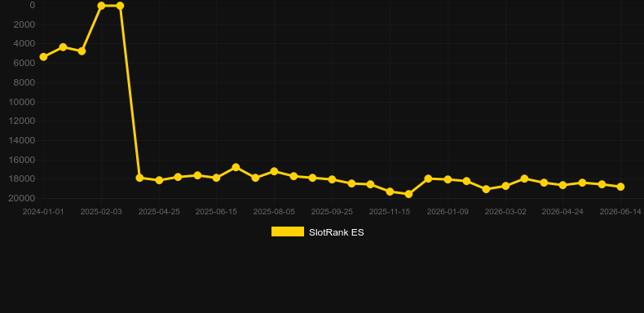The width and height of the screenshot is (644, 313).
Task: Select the data point above 2026-04-24
Action: coord(562,185)
